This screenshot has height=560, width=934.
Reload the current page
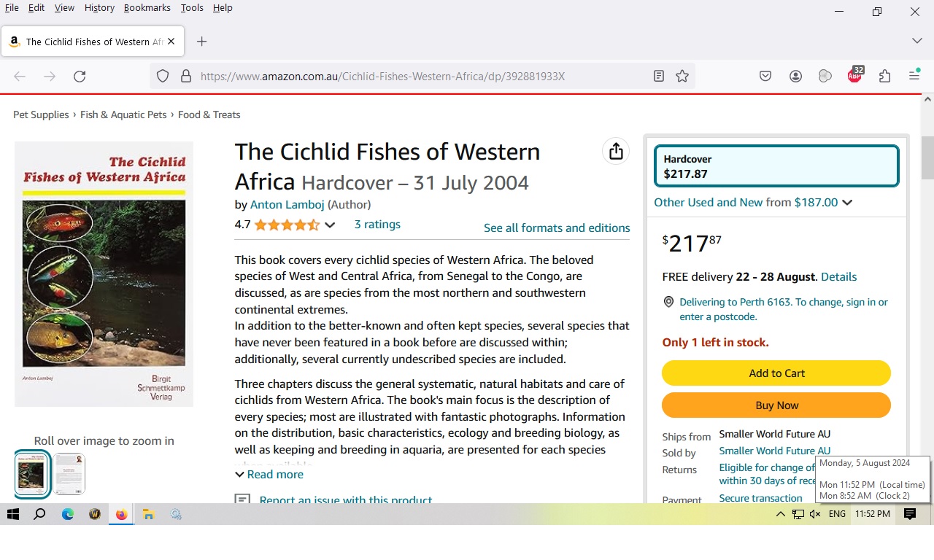click(x=80, y=77)
